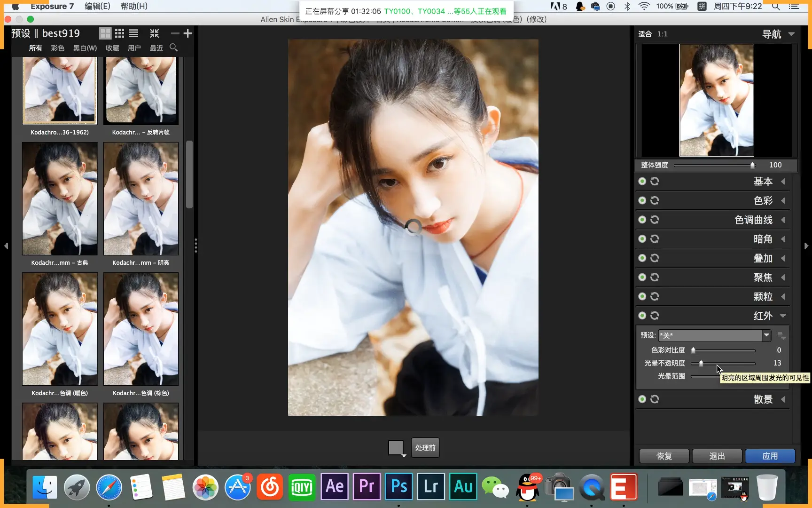The width and height of the screenshot is (812, 508).
Task: Toggle the 散景 panel effect
Action: pos(642,399)
